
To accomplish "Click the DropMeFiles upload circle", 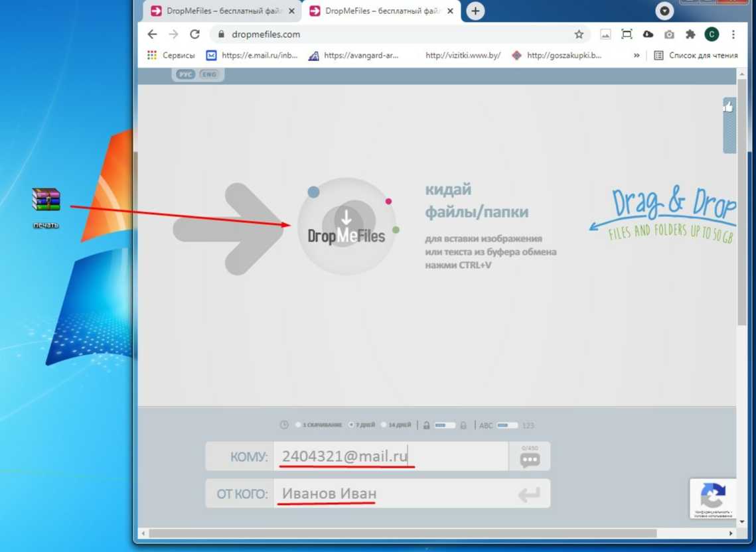I will (346, 227).
